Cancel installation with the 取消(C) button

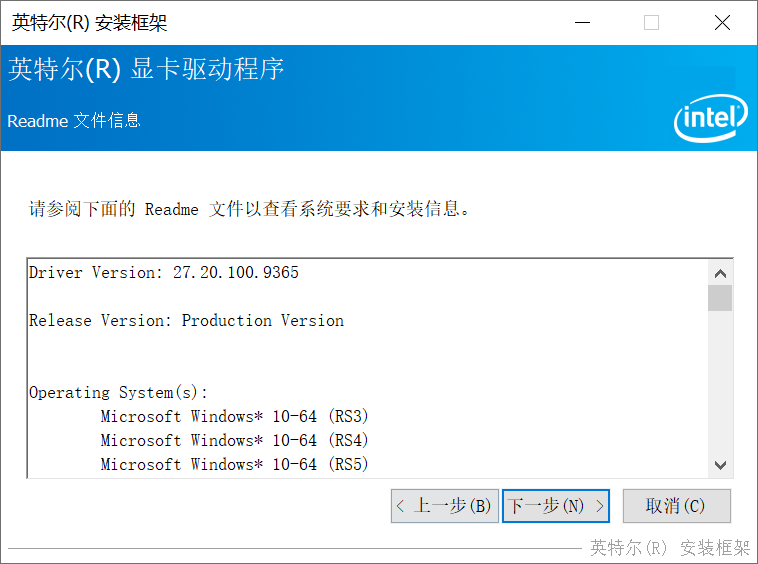(x=676, y=506)
